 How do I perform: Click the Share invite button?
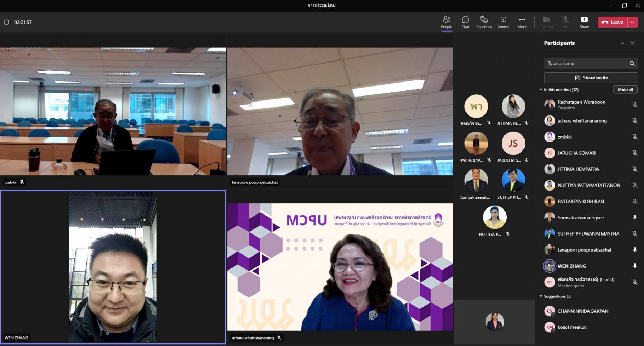pos(591,78)
